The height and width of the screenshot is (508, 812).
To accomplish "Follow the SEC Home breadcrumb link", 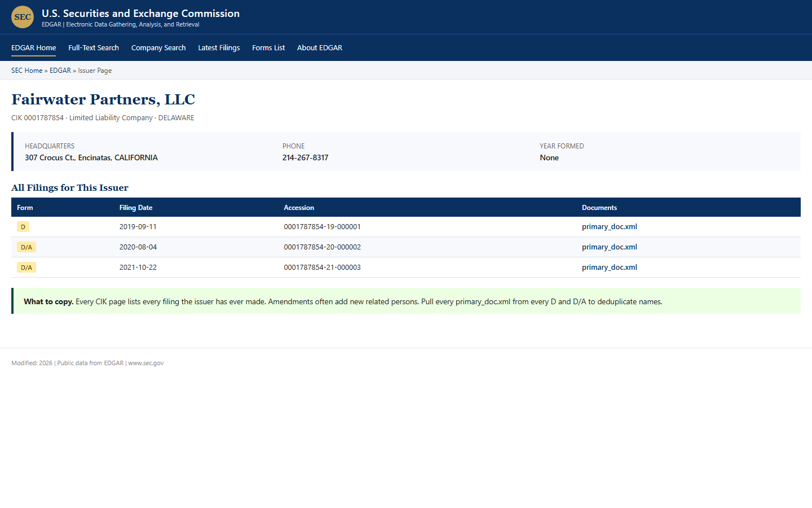I will pyautogui.click(x=27, y=71).
